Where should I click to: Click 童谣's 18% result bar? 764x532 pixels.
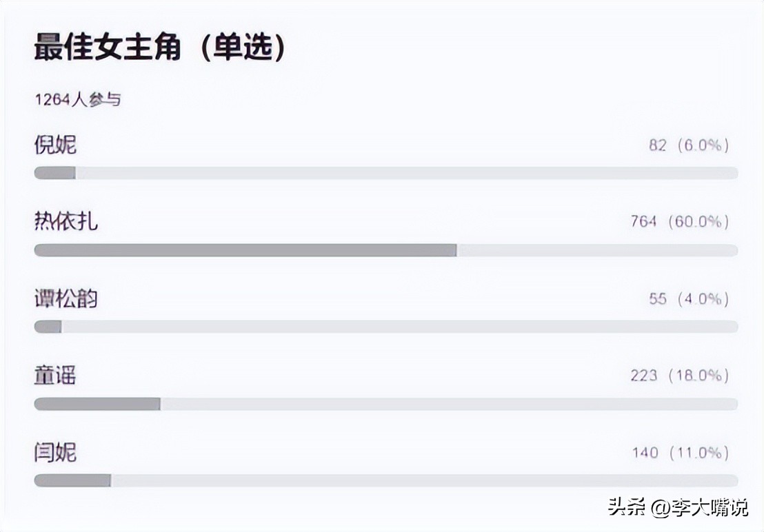tap(385, 404)
